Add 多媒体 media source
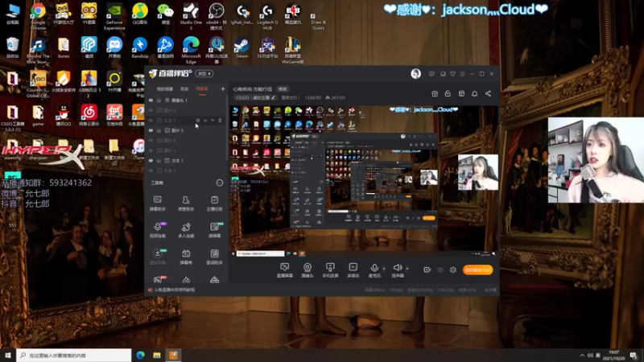Screen dimensions: 644x362 coord(353,270)
